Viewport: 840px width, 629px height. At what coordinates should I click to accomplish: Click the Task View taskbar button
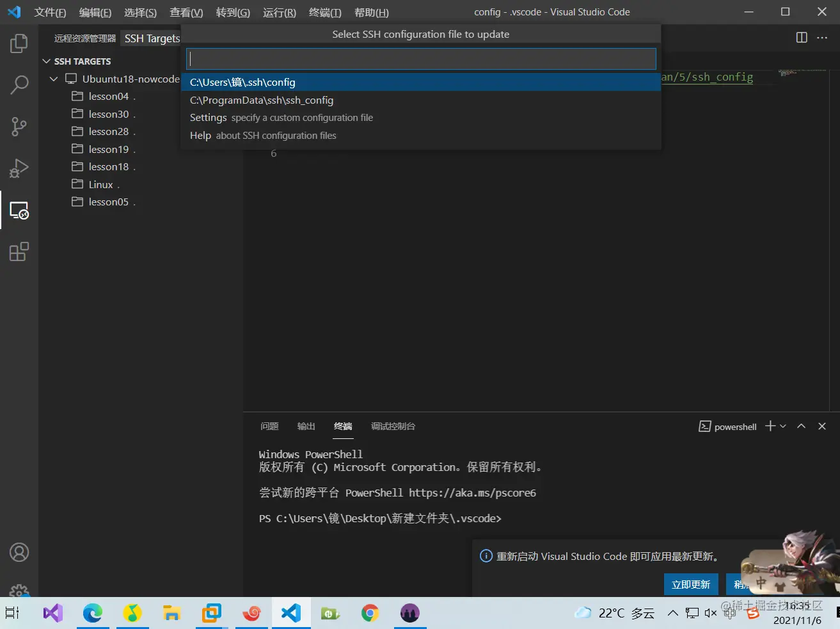[x=13, y=613]
